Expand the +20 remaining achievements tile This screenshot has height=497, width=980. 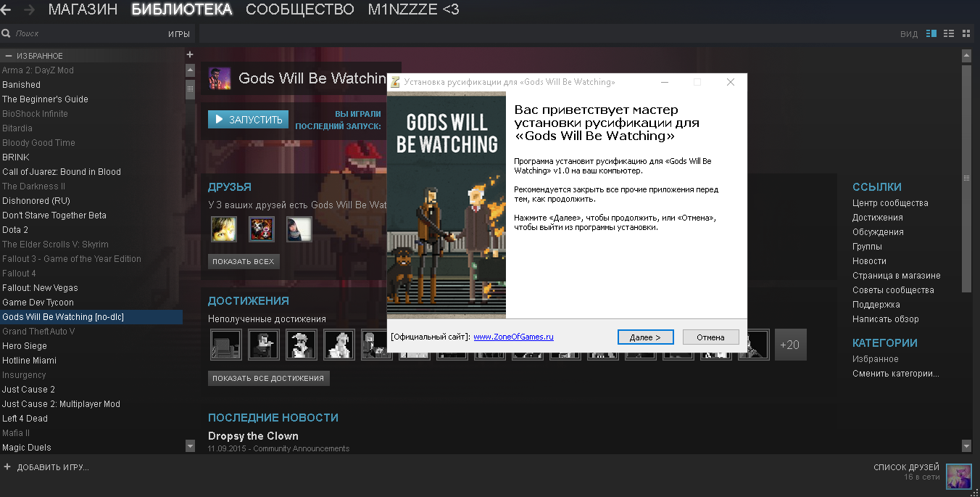click(790, 345)
